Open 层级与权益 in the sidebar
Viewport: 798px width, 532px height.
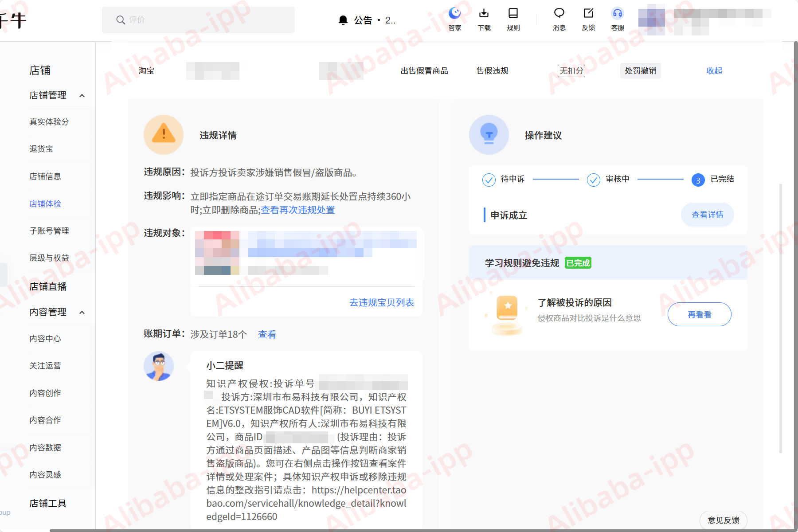[x=49, y=258]
